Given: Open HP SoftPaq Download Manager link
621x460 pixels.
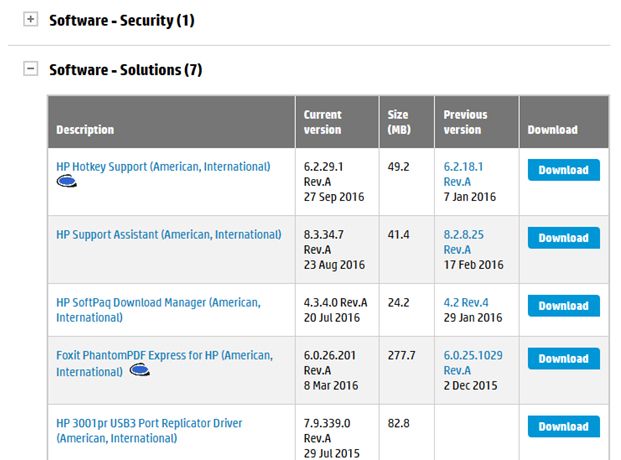Looking at the screenshot, I should [158, 302].
